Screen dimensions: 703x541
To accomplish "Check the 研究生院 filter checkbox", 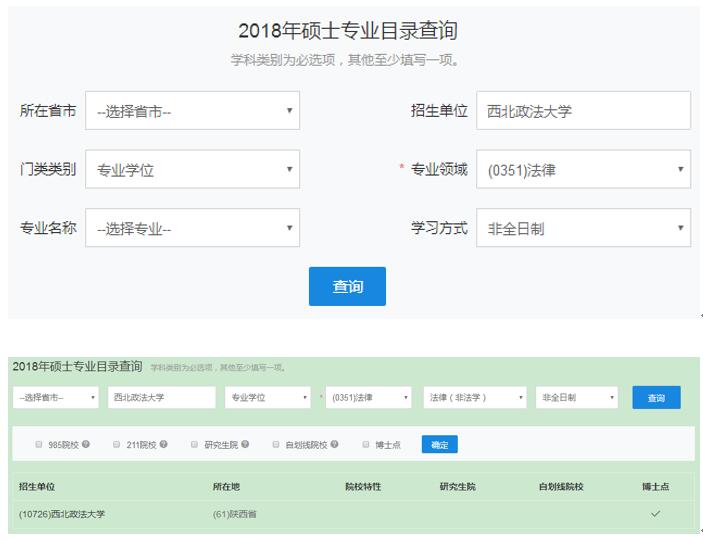I will pyautogui.click(x=194, y=444).
